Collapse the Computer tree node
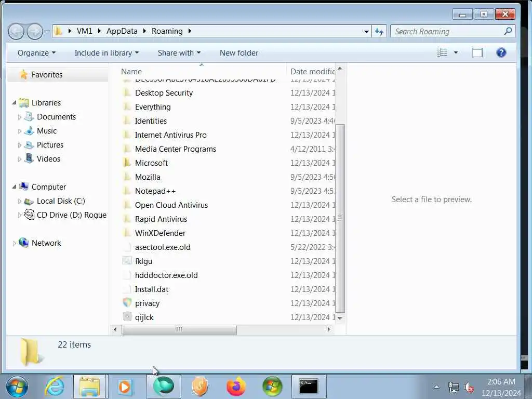This screenshot has height=399, width=532. point(14,187)
